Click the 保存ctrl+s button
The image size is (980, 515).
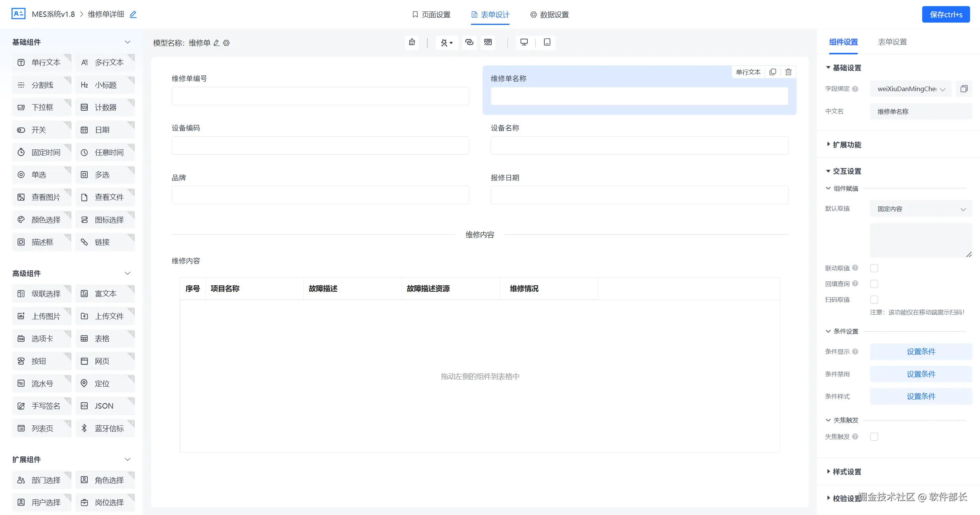pyautogui.click(x=946, y=15)
